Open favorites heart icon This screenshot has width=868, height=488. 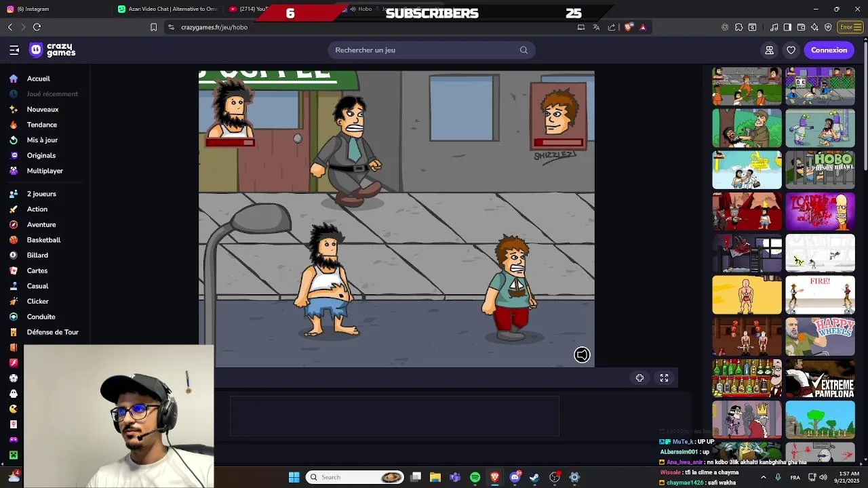(791, 50)
